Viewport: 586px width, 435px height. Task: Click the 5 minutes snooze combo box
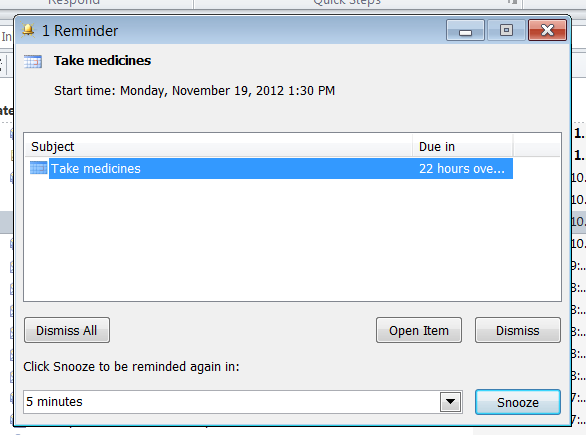click(243, 402)
